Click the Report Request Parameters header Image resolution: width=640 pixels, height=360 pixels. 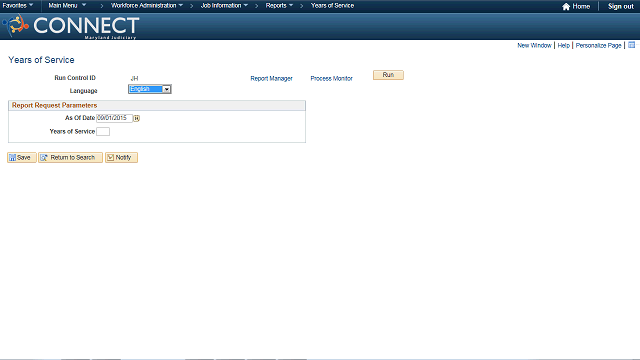pyautogui.click(x=157, y=105)
